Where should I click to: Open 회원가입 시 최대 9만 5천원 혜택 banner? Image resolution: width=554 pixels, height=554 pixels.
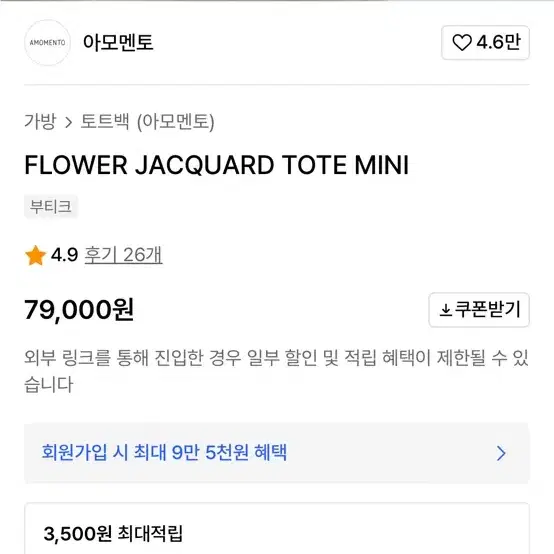pos(277,453)
